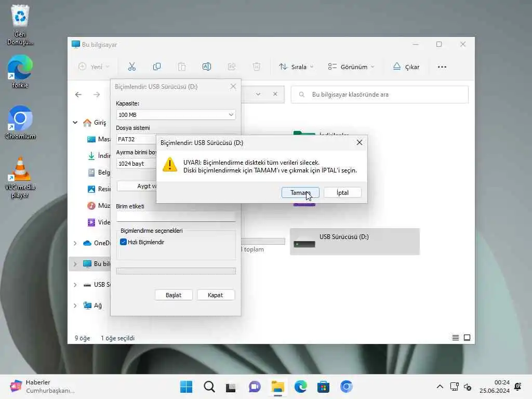The image size is (532, 399).
Task: Select the İndirilenler item in sidebar
Action: [98, 156]
